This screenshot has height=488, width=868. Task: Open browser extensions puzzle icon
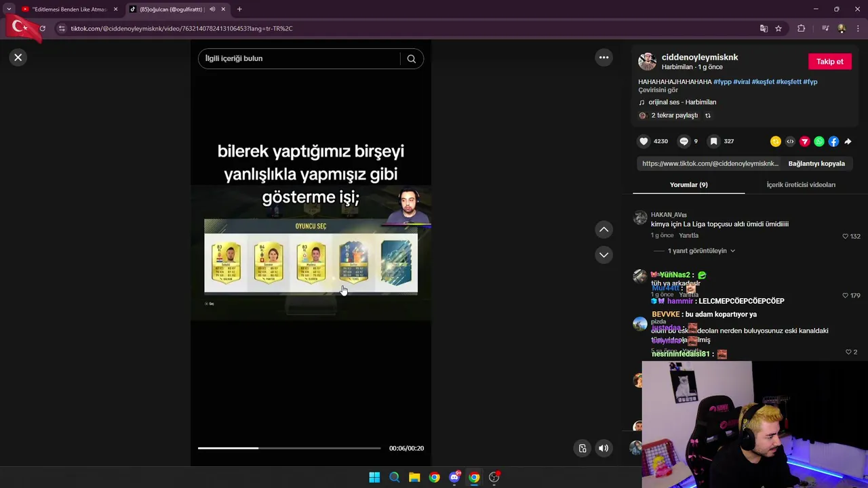pos(801,28)
